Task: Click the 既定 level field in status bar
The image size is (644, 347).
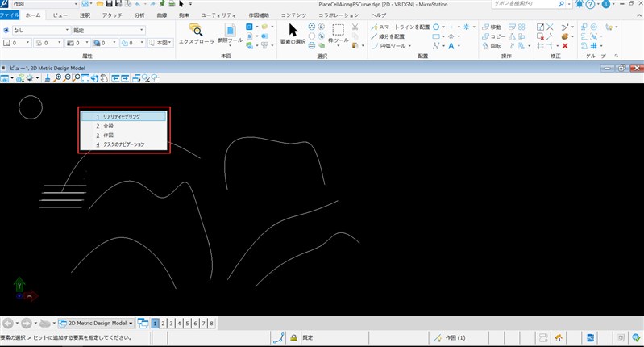Action: coord(334,337)
